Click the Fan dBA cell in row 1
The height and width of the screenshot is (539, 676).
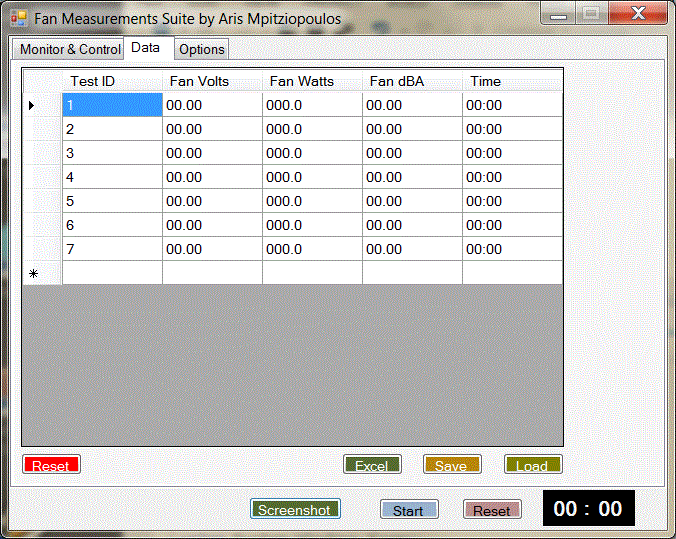(412, 105)
